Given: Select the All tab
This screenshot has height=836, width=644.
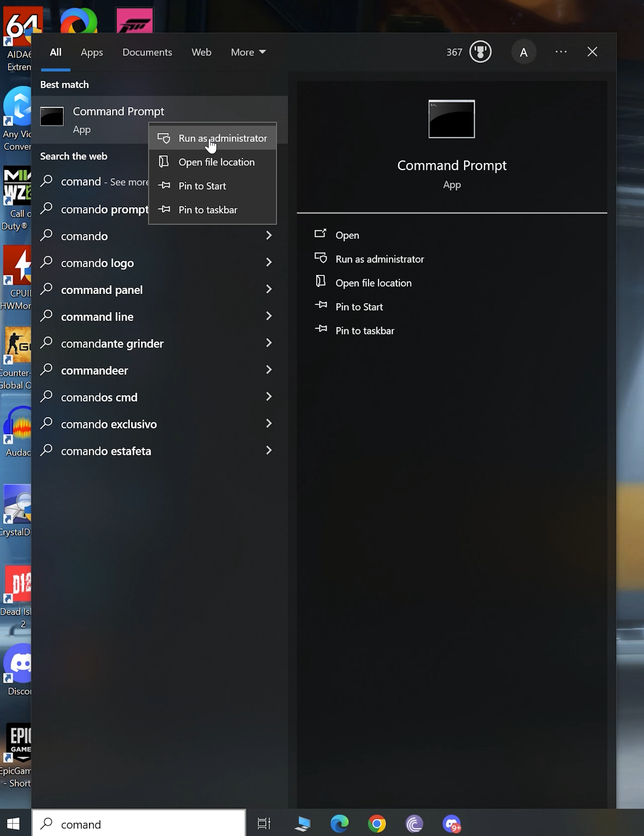Looking at the screenshot, I should [x=56, y=52].
